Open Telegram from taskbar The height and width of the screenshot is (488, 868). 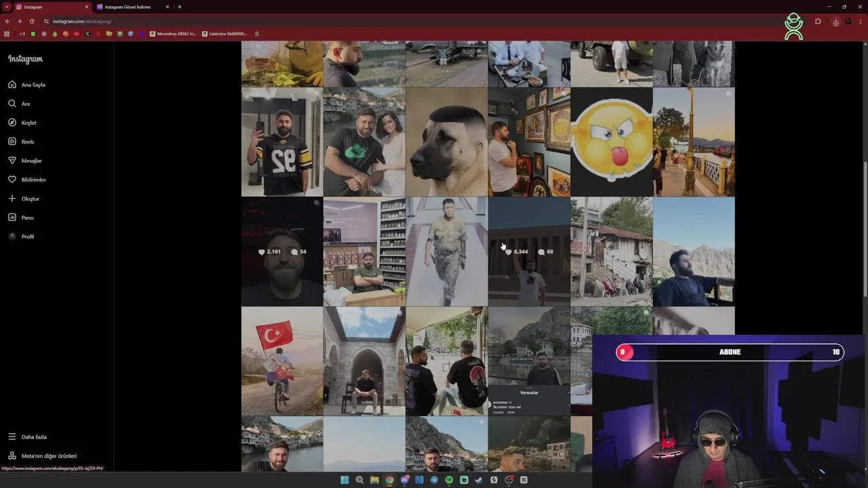[434, 480]
